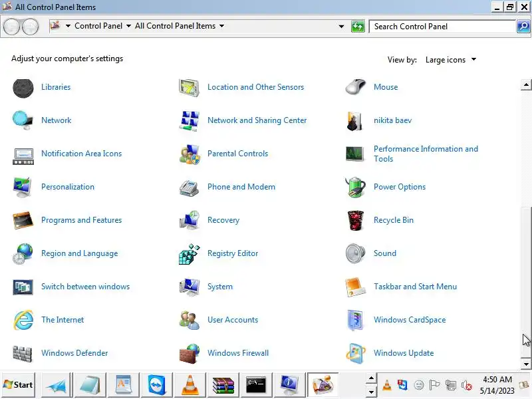Click the All Control Panel Items breadcrumb
This screenshot has height=399, width=532.
pos(175,26)
